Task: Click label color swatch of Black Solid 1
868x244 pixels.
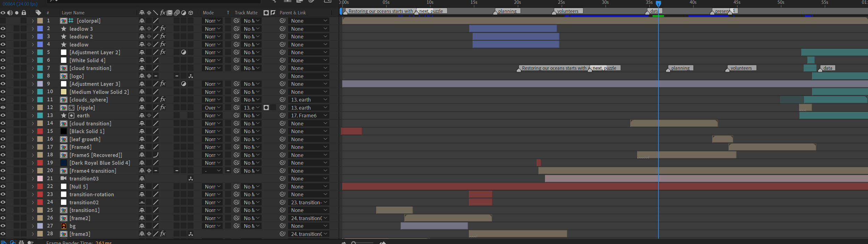Action: tap(40, 131)
